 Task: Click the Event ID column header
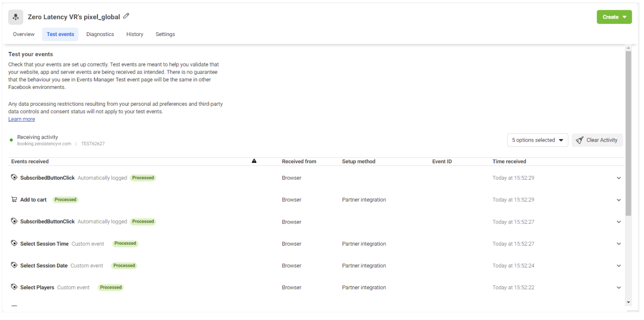click(x=442, y=161)
